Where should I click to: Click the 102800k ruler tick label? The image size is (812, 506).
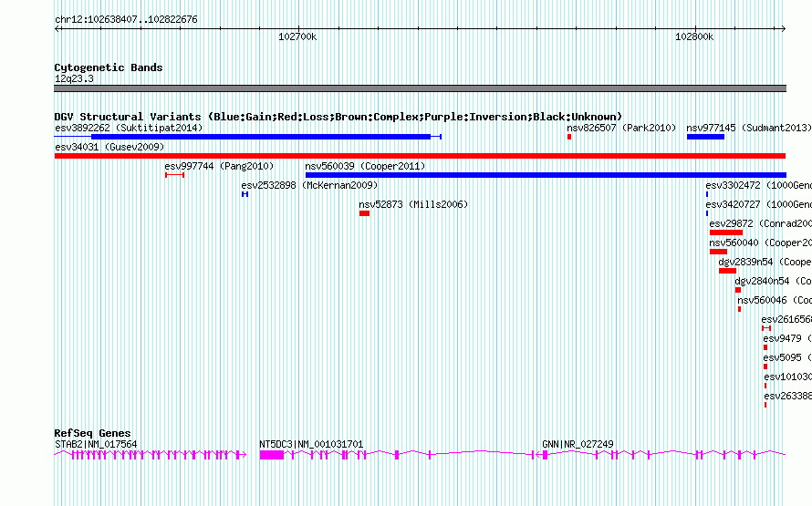(694, 36)
